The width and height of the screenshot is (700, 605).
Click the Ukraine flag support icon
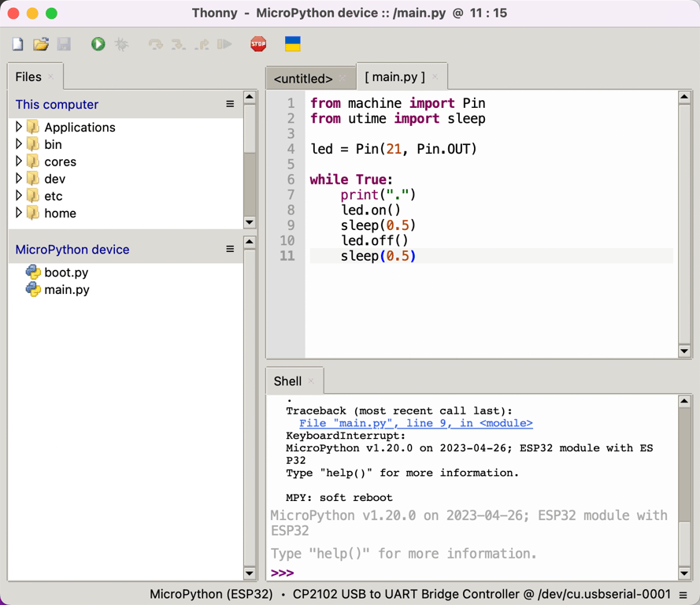point(292,44)
